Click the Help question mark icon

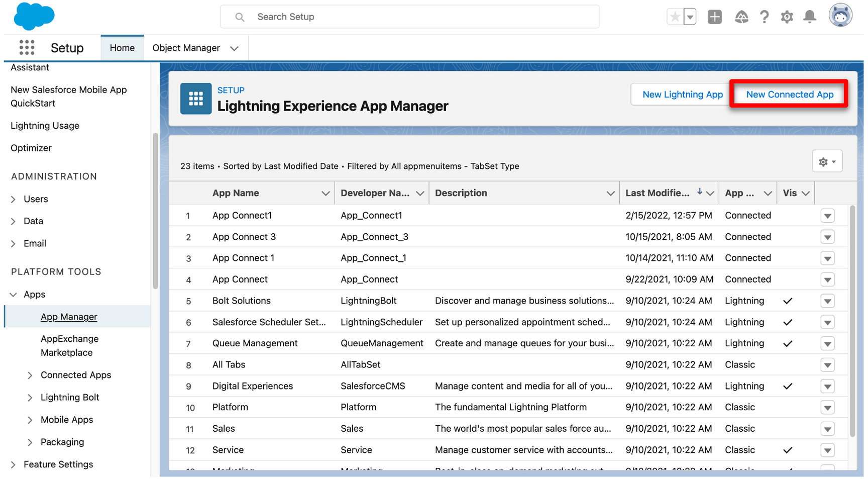[x=764, y=17]
